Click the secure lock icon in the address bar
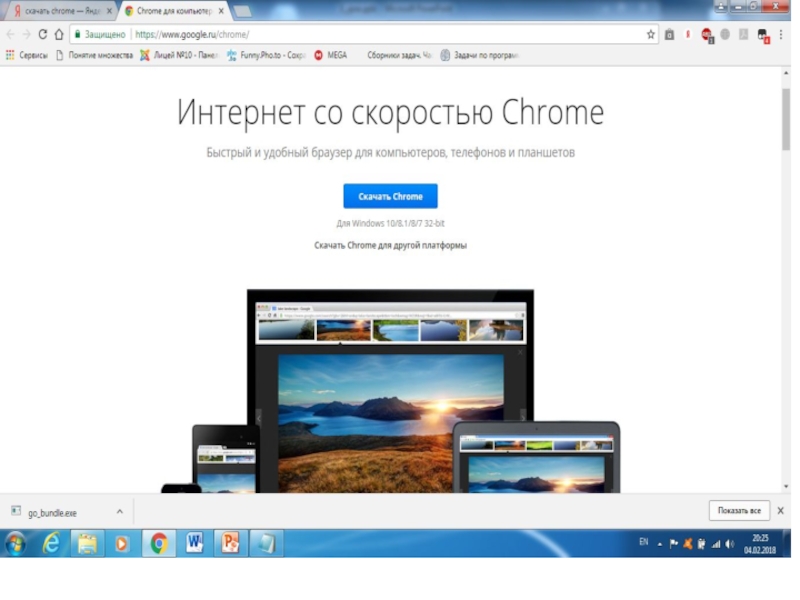The width and height of the screenshot is (800, 600). 78,34
